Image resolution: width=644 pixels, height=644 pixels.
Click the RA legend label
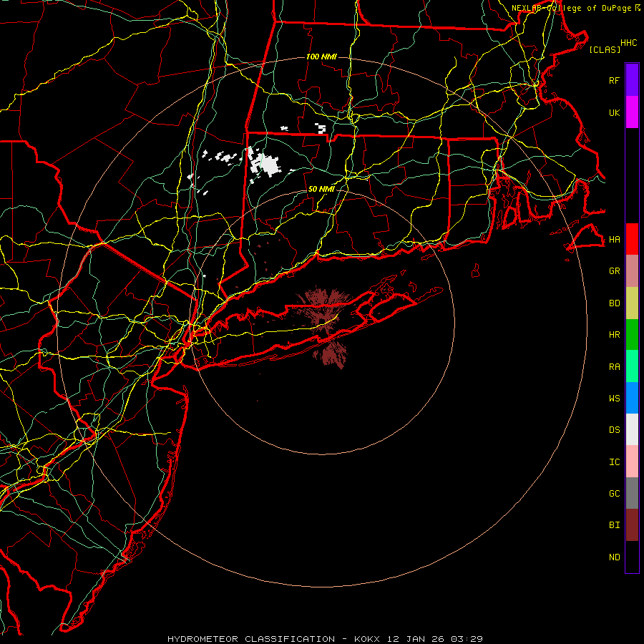pyautogui.click(x=614, y=367)
